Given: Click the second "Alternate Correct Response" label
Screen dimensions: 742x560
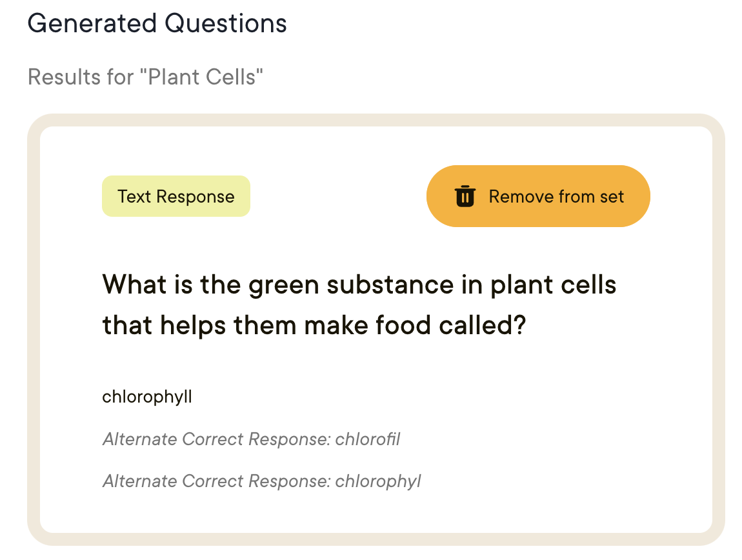Looking at the screenshot, I should [216, 481].
